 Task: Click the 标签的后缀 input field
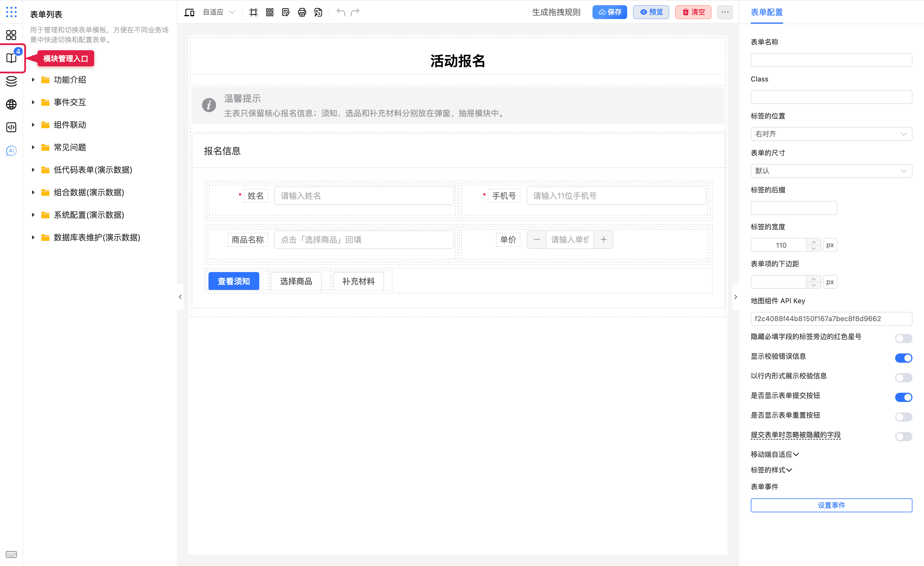tap(793, 208)
